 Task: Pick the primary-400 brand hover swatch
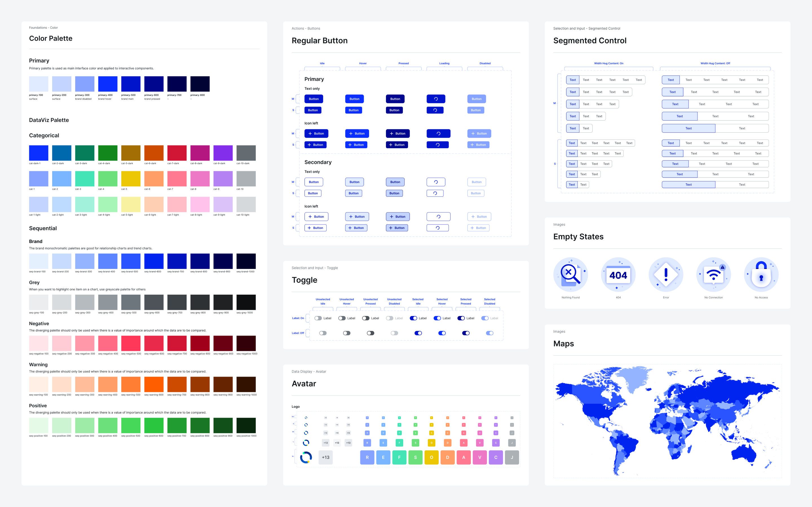click(x=108, y=84)
